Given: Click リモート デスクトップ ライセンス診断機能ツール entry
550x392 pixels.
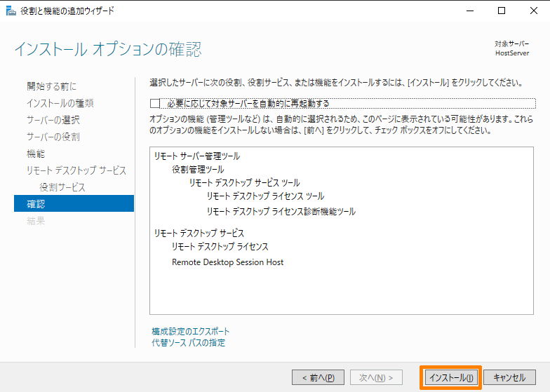Looking at the screenshot, I should click(281, 212).
